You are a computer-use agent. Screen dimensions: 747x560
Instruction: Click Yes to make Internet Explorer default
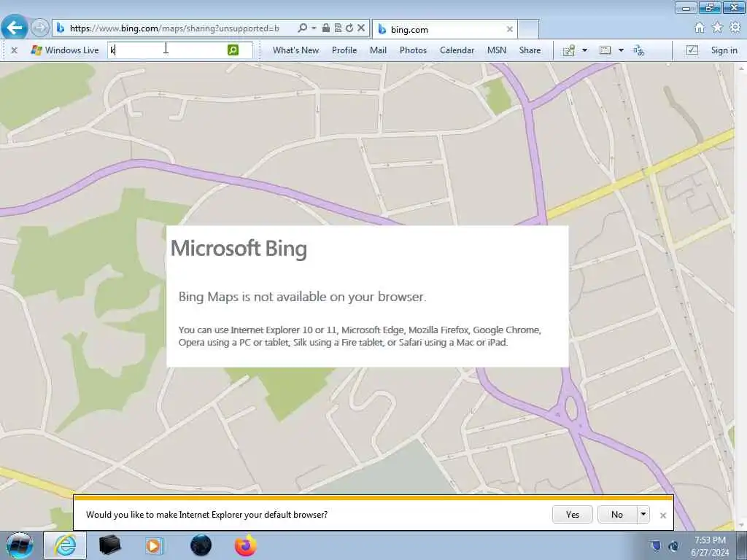click(573, 514)
